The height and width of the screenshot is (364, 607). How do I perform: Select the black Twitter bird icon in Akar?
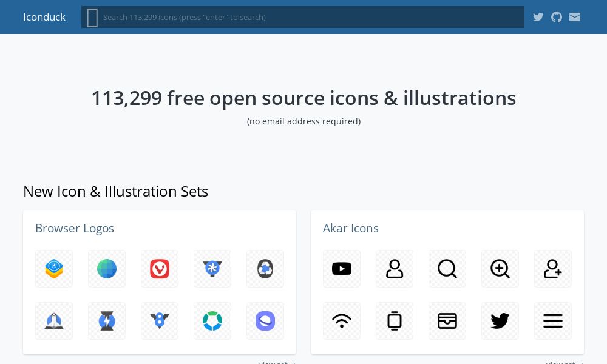pyautogui.click(x=500, y=321)
